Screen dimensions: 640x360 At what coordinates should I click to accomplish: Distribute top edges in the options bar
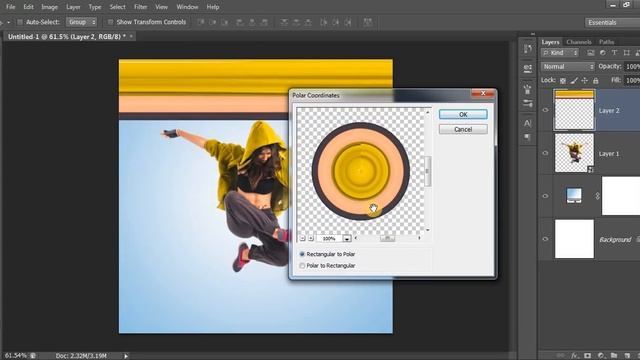284,22
